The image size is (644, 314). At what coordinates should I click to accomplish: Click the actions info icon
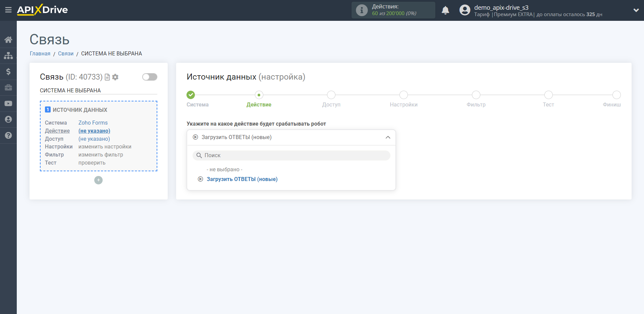tap(362, 10)
